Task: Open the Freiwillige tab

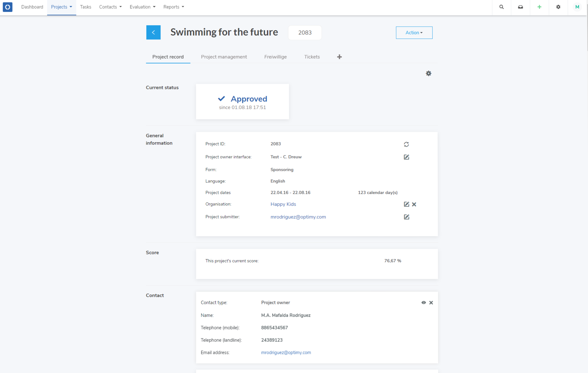Action: 275,57
